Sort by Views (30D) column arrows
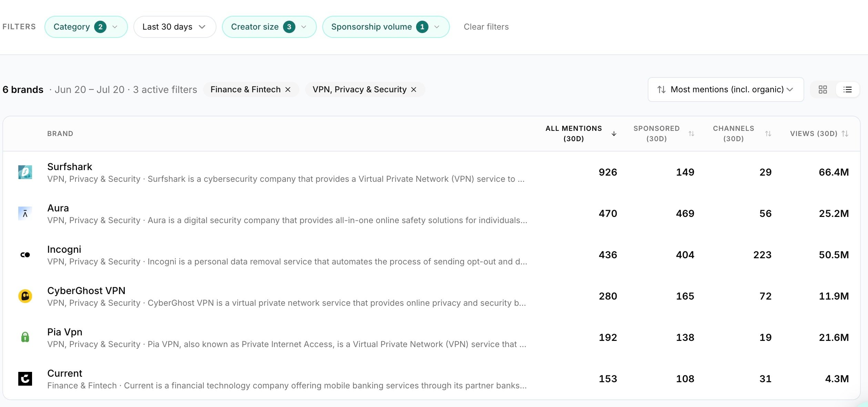The image size is (868, 407). click(845, 134)
